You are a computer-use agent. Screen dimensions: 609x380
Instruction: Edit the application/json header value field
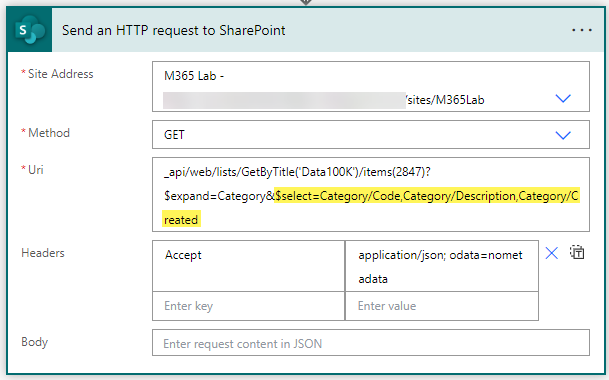tap(442, 266)
